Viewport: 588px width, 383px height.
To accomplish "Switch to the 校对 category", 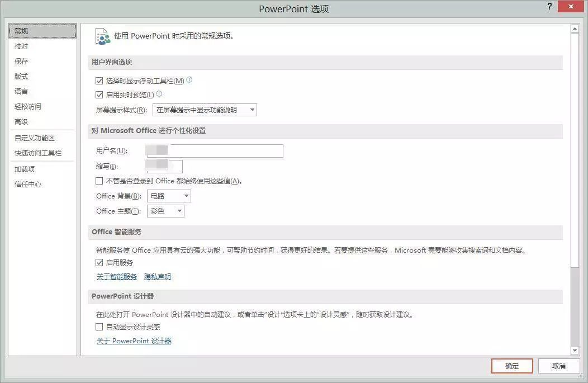I will pos(42,46).
